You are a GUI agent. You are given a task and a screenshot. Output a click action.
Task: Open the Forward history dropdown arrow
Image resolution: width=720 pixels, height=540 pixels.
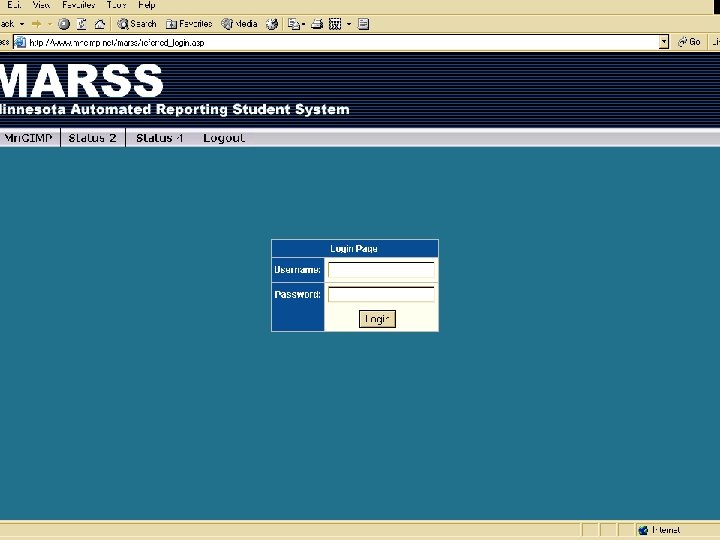pyautogui.click(x=50, y=24)
